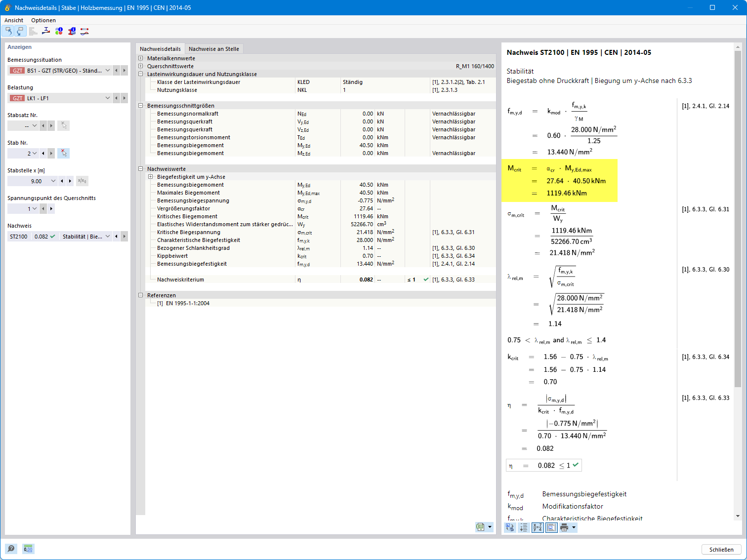
Task: Click scrollbar thumb of the formula panel
Action: 738,219
